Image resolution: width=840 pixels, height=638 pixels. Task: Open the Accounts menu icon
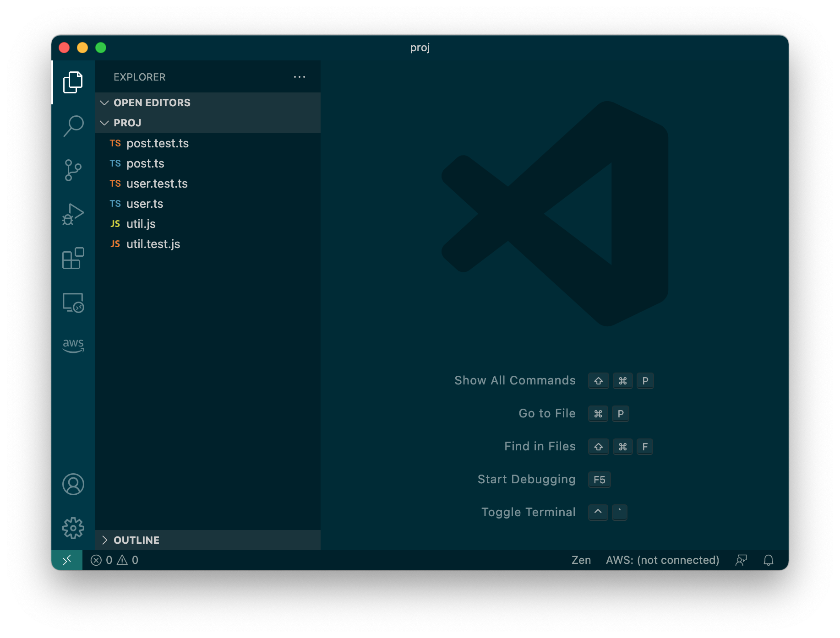73,484
